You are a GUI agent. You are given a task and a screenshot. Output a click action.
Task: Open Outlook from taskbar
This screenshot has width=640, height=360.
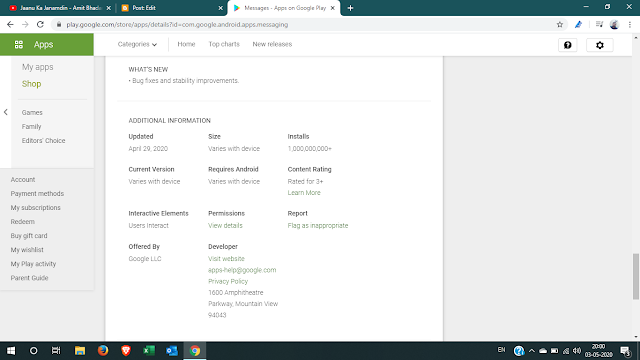point(172,351)
